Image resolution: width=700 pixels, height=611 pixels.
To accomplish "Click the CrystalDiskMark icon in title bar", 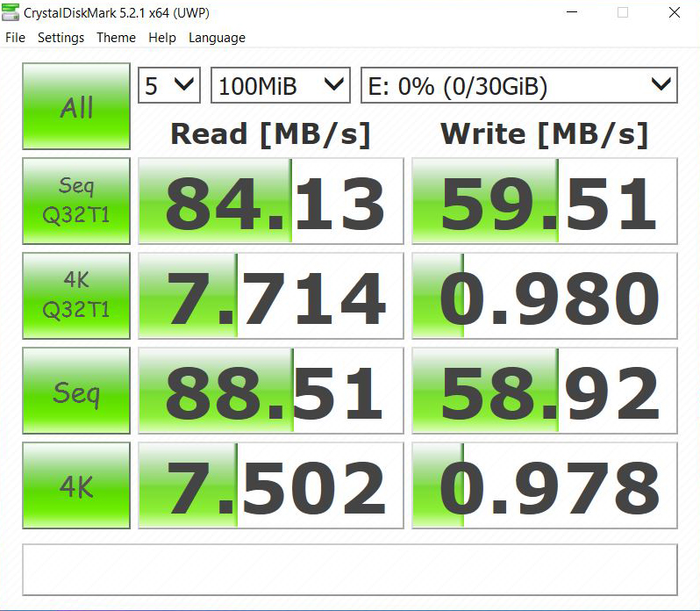I will click(11, 13).
